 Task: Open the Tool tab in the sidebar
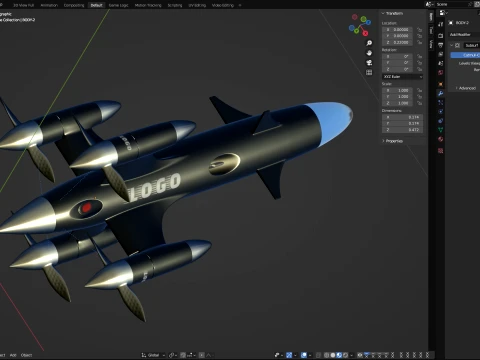tap(431, 30)
